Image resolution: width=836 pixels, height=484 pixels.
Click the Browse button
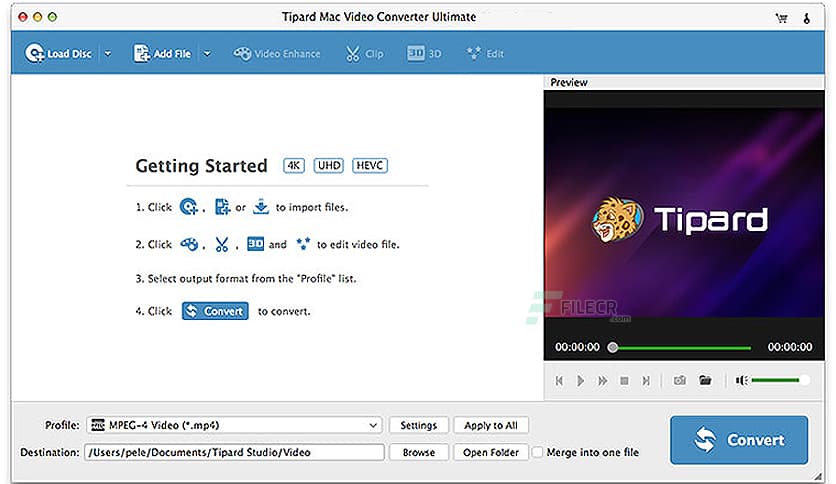tap(419, 452)
